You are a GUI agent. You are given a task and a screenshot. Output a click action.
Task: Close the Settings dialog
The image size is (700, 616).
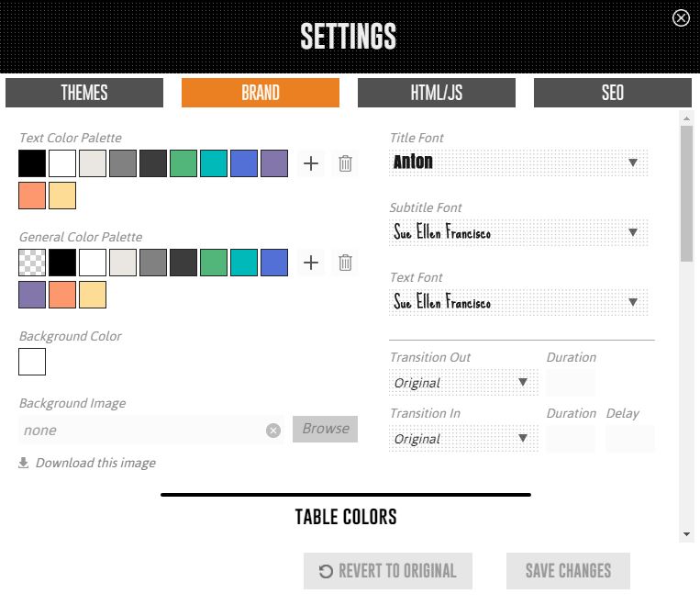pos(681,17)
